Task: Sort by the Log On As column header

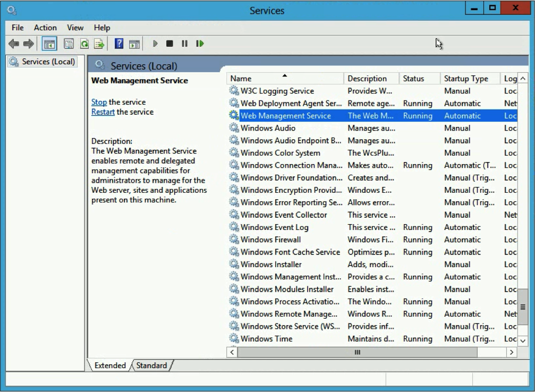Action: point(509,79)
